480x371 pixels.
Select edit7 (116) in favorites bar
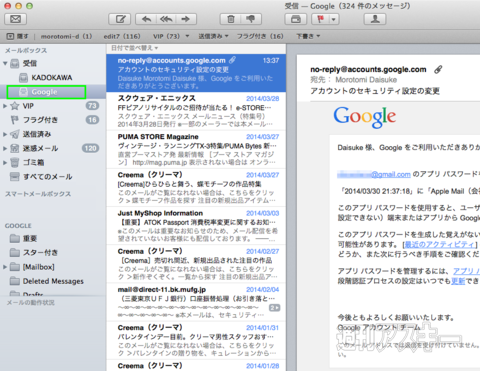coord(122,36)
